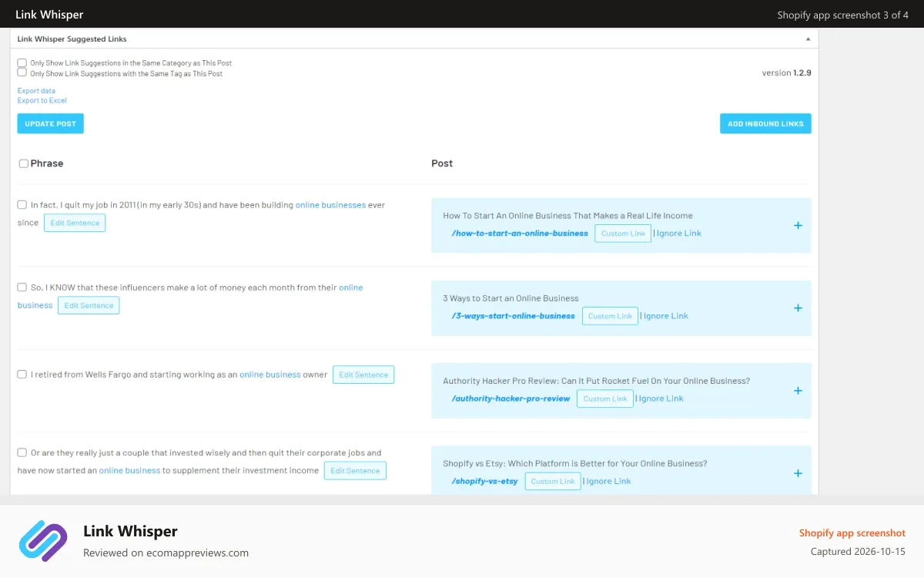Edit Sentence for the 'invested wisely' phrase
The width and height of the screenshot is (924, 578).
pos(355,470)
